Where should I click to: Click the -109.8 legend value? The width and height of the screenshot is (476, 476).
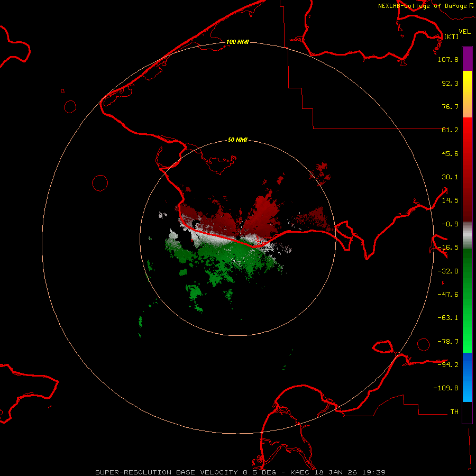click(x=446, y=388)
